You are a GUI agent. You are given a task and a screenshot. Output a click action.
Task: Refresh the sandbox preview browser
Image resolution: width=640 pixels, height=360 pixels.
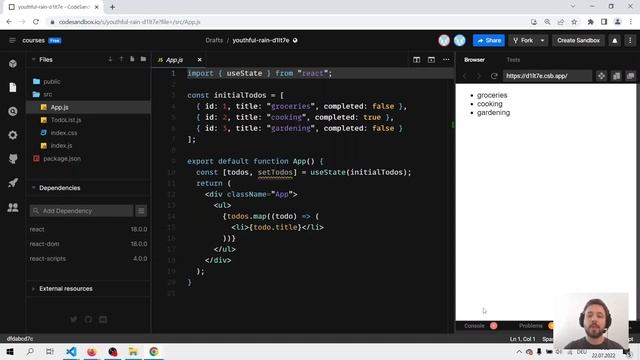click(494, 76)
